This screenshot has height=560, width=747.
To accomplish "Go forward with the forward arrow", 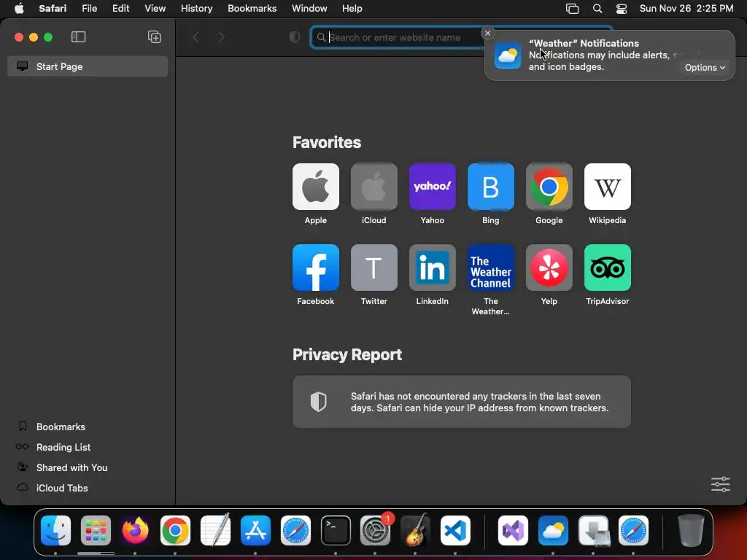I will click(x=222, y=37).
